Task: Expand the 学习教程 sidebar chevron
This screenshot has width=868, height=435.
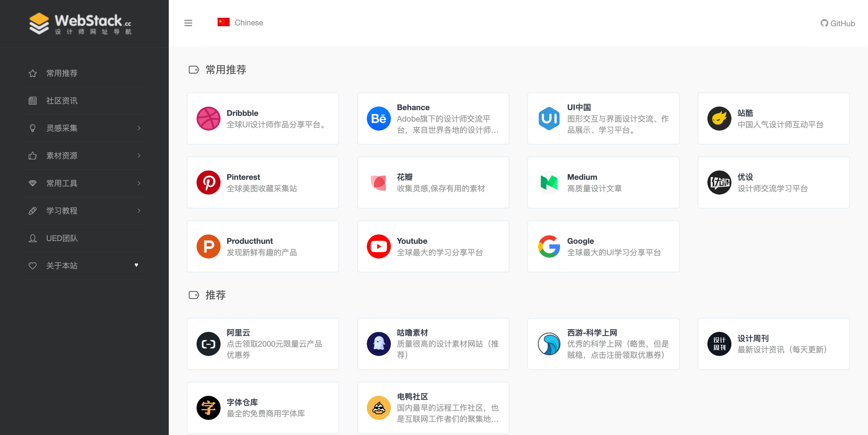Action: pyautogui.click(x=139, y=211)
